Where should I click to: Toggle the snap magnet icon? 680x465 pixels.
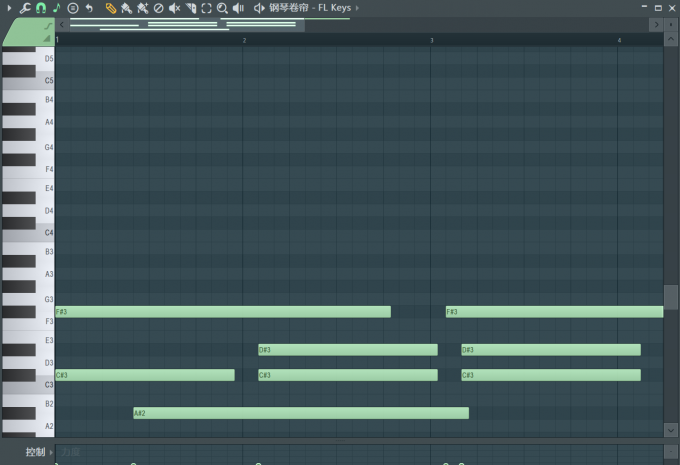click(41, 8)
